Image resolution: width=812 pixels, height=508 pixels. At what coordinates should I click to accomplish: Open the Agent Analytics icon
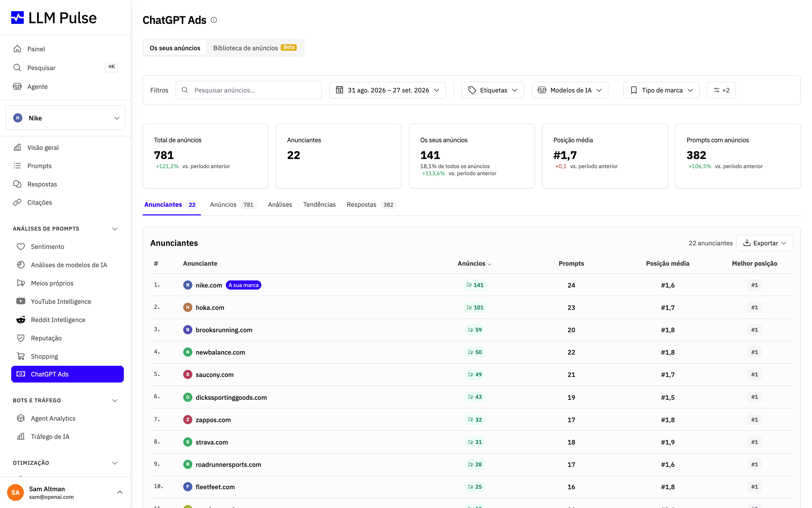[21, 418]
